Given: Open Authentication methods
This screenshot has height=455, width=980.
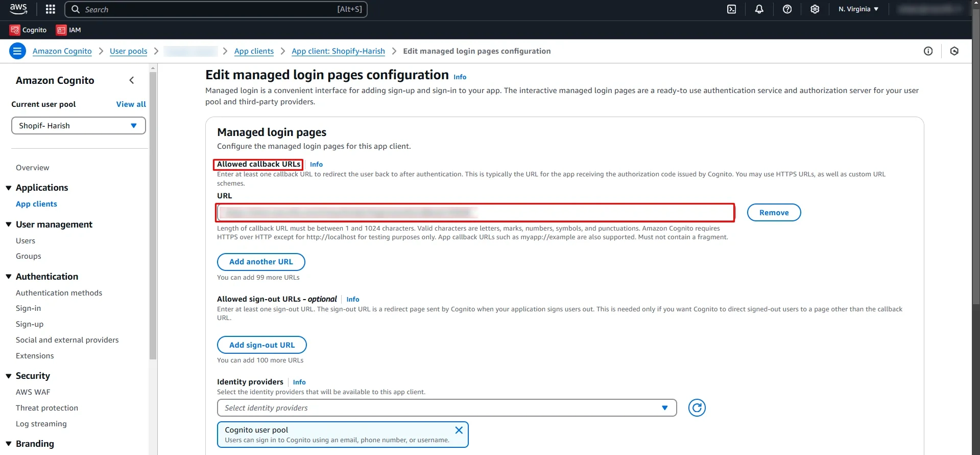Looking at the screenshot, I should (x=59, y=293).
